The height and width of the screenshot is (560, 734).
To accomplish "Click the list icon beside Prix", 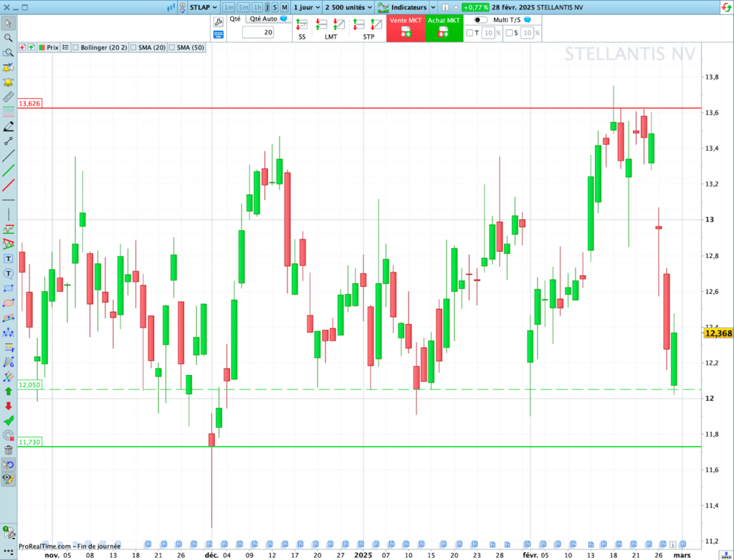I will [x=65, y=47].
